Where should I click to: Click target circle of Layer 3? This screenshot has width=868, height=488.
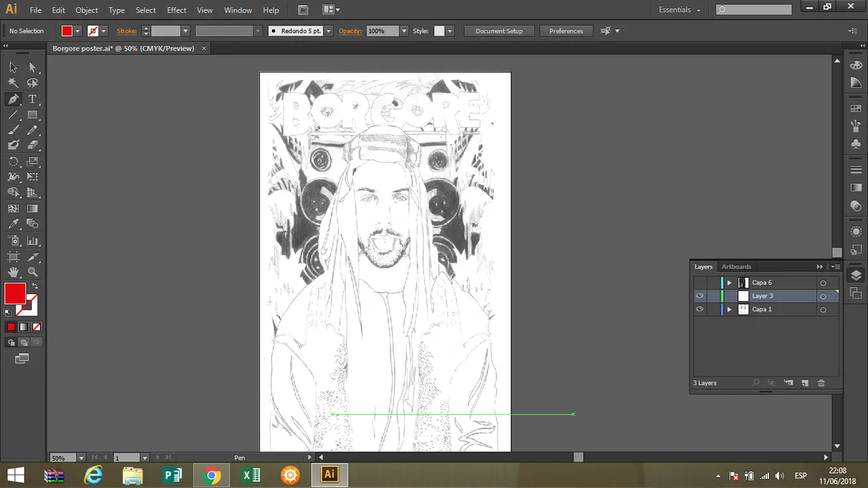[x=823, y=296]
